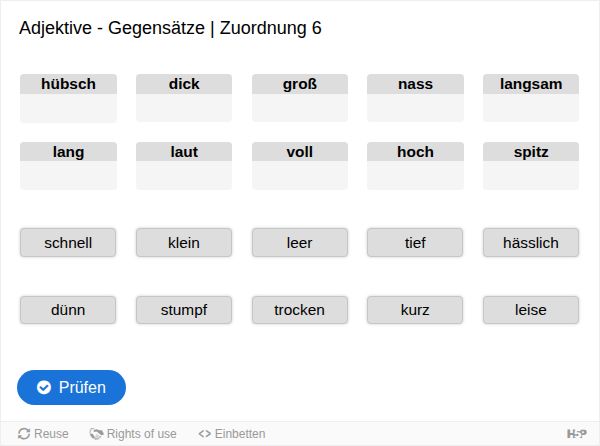Click the drop zone under laut

(184, 175)
